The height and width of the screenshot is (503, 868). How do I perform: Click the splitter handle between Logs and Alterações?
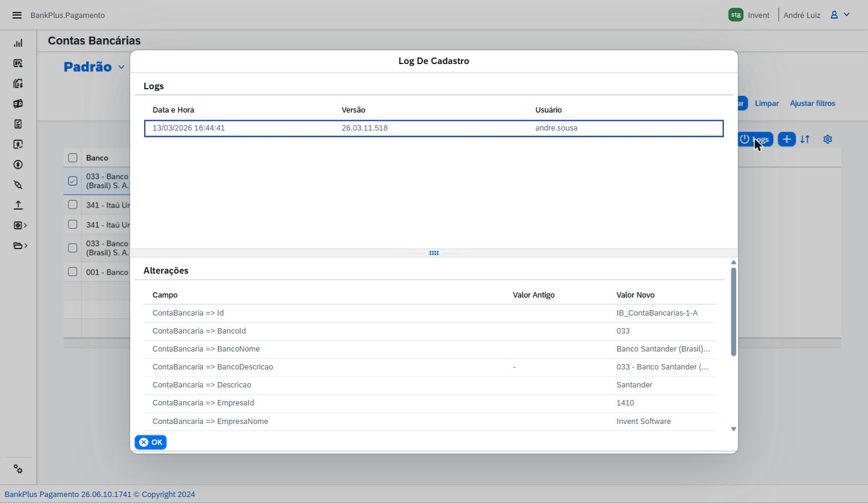(x=434, y=253)
